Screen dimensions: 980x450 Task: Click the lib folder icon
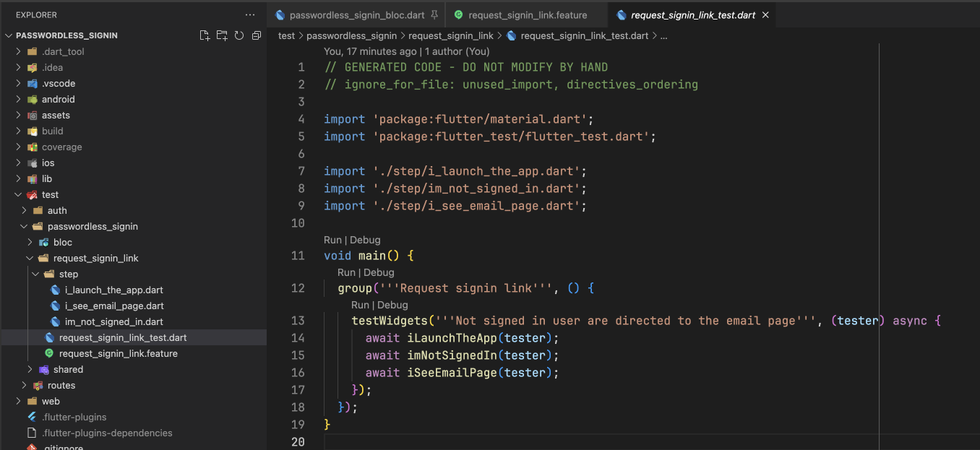click(32, 178)
